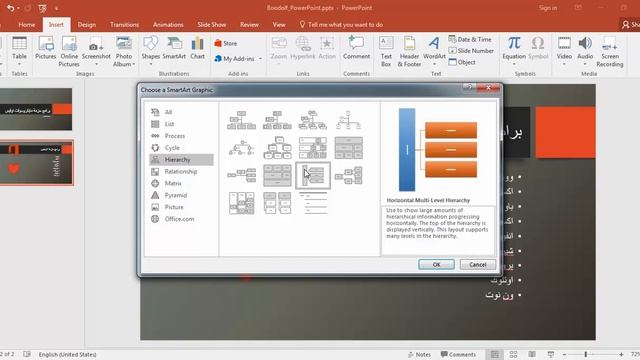Click English (United States) language indicator

[67, 354]
